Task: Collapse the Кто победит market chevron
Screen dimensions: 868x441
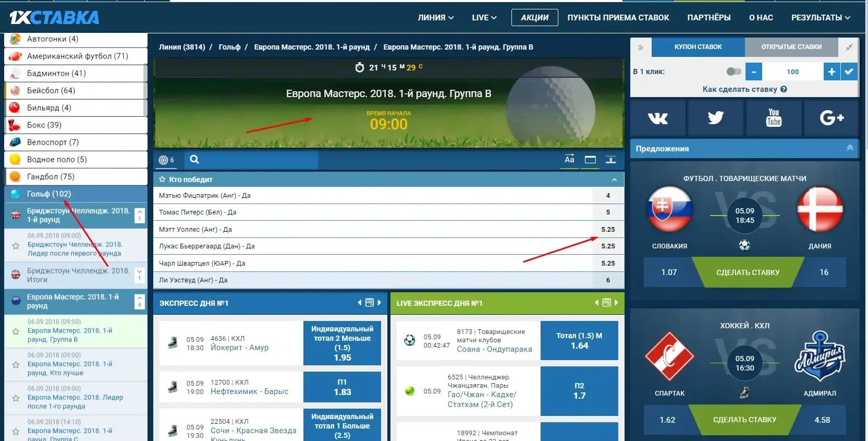Action: pyautogui.click(x=614, y=180)
